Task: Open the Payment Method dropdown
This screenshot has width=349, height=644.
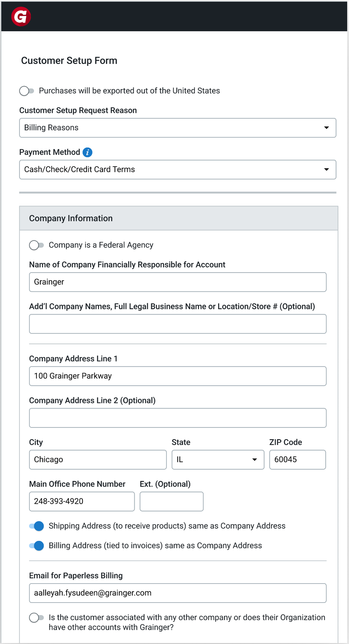Action: 178,169
